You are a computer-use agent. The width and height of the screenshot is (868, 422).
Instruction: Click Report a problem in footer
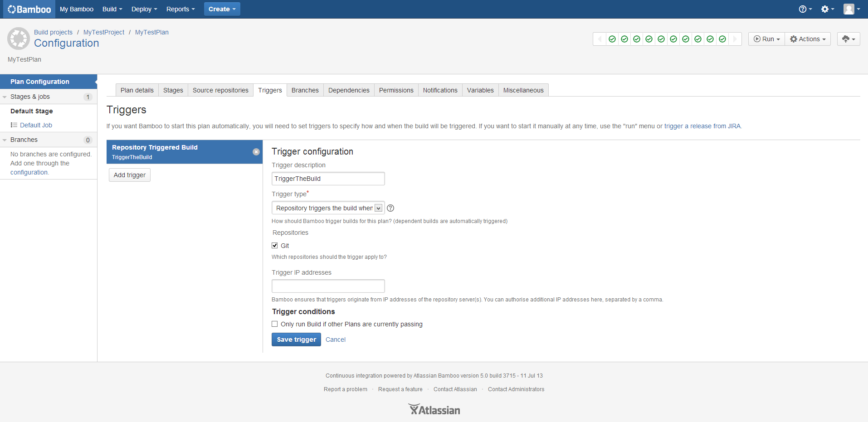[346, 389]
